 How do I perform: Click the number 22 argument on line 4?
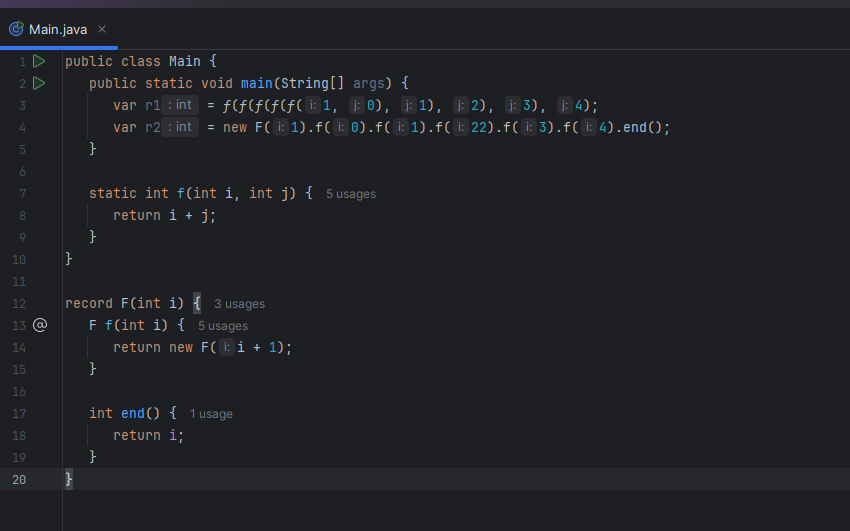point(479,128)
